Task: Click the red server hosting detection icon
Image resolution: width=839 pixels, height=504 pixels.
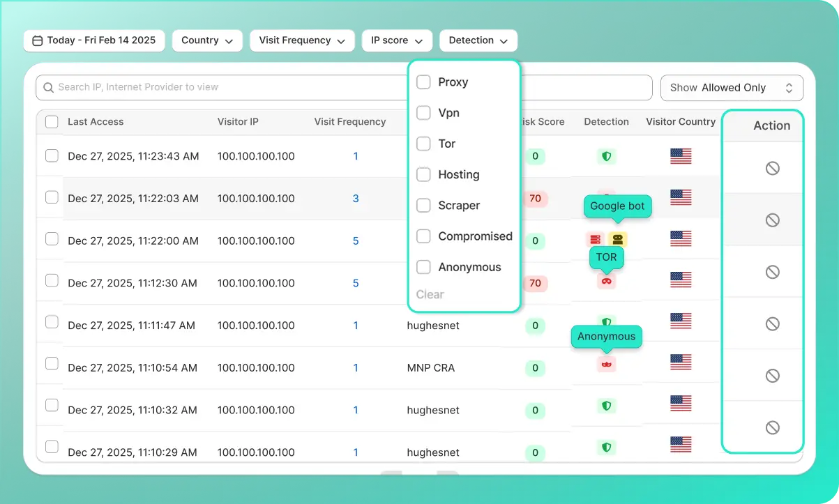Action: pyautogui.click(x=595, y=239)
